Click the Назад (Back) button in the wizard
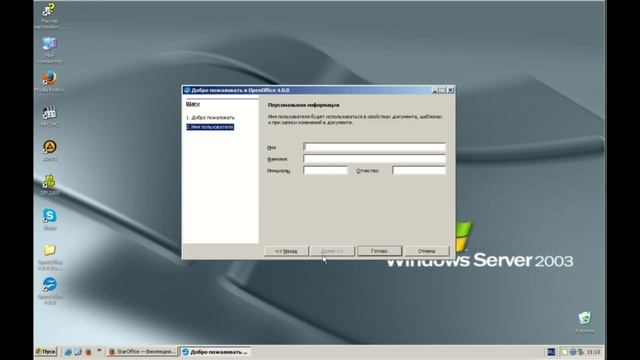This screenshot has width=640, height=360. (x=286, y=251)
